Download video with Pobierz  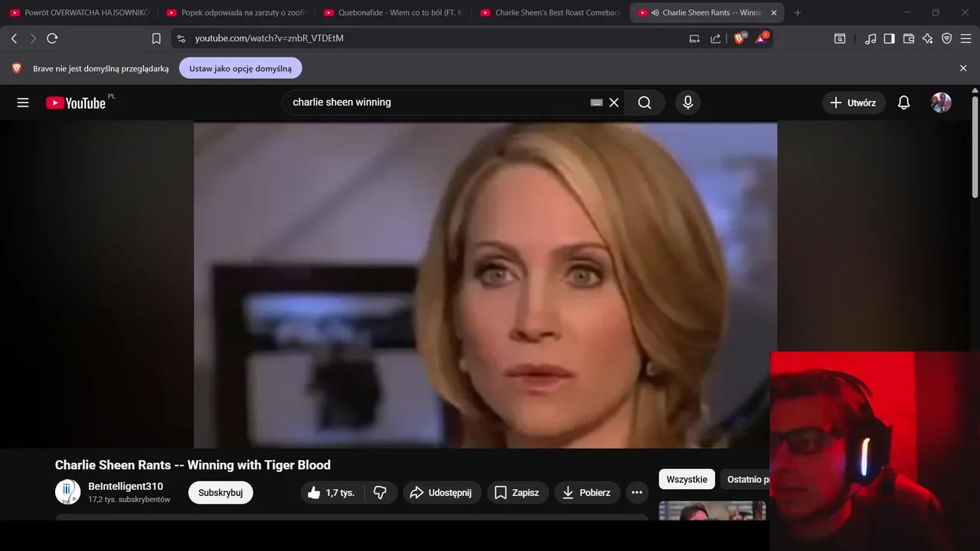[x=586, y=493]
